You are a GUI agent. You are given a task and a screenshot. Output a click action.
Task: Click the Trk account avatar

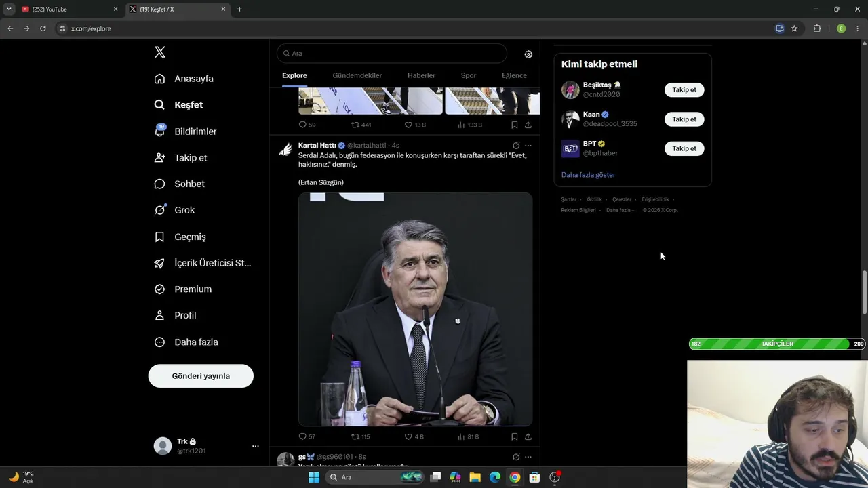tap(163, 446)
